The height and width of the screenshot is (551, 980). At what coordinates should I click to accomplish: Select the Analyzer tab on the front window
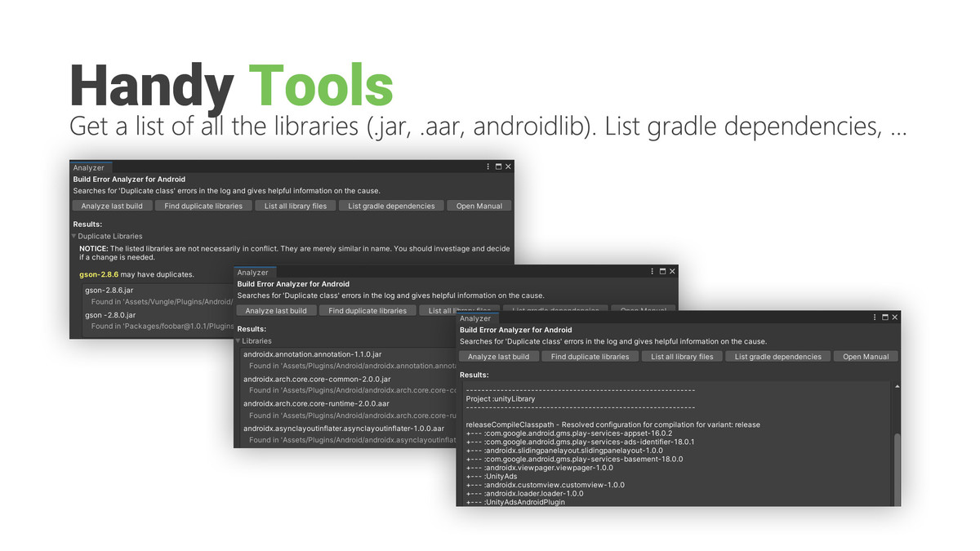pos(475,318)
